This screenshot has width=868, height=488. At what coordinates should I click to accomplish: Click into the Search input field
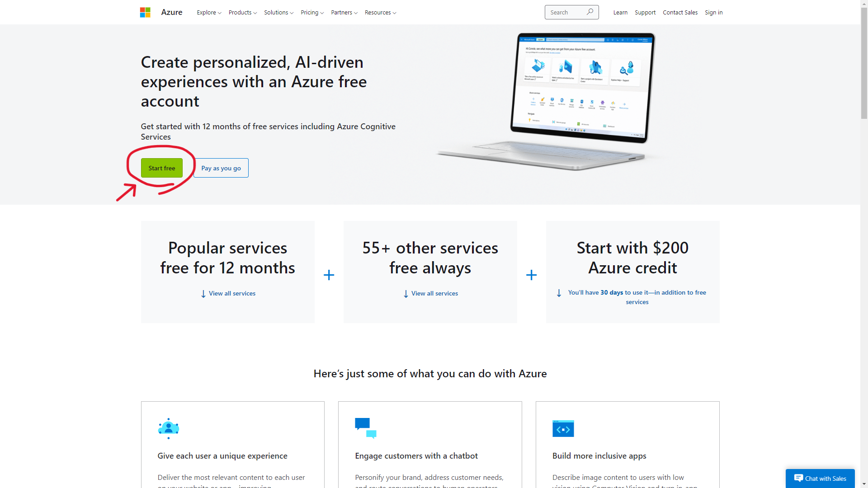(x=566, y=13)
